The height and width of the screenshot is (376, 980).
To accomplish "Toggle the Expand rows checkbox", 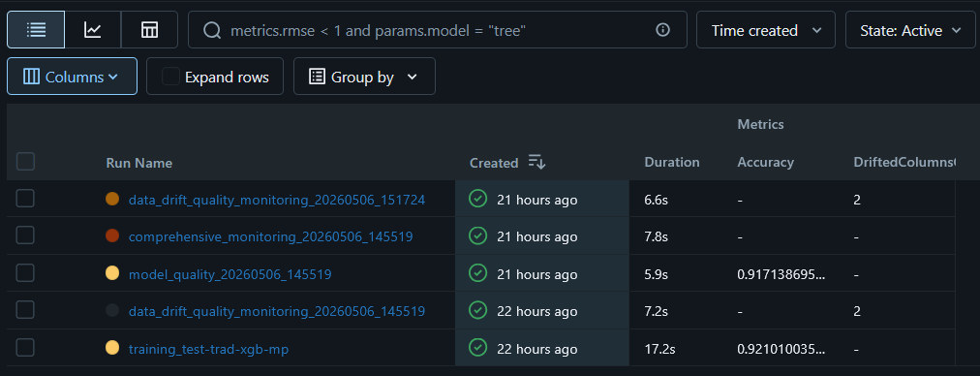I will (x=170, y=77).
